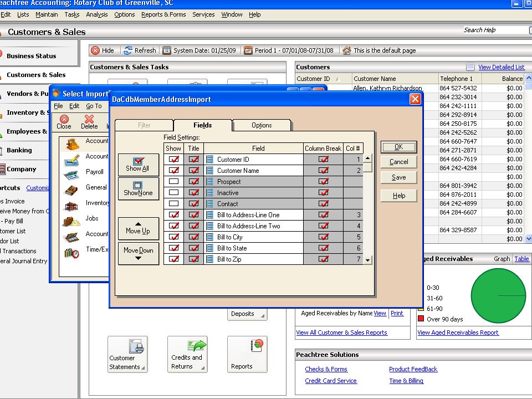Open the Reports & Forms menu
Screen dimensions: 532x399
coord(163,14)
